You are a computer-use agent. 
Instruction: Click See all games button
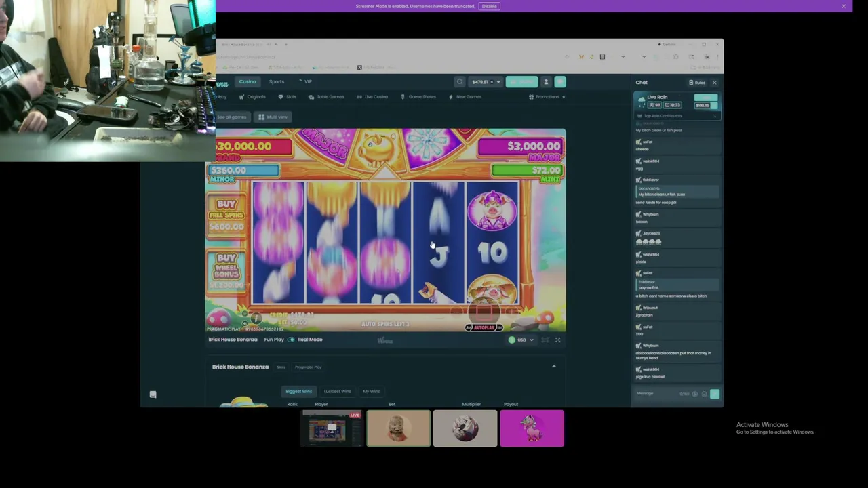[x=232, y=117]
